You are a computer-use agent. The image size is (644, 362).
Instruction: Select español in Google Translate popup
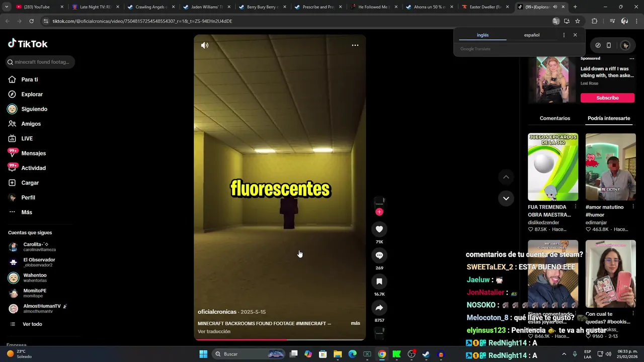532,35
